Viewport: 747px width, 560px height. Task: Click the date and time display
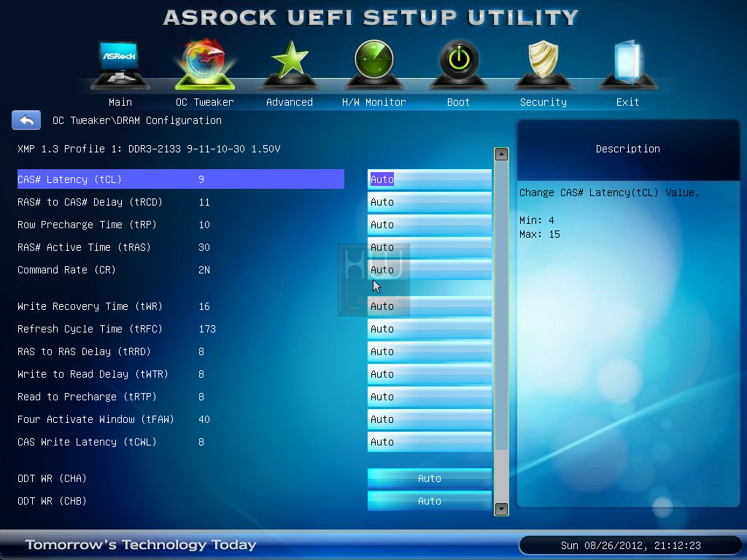click(631, 545)
